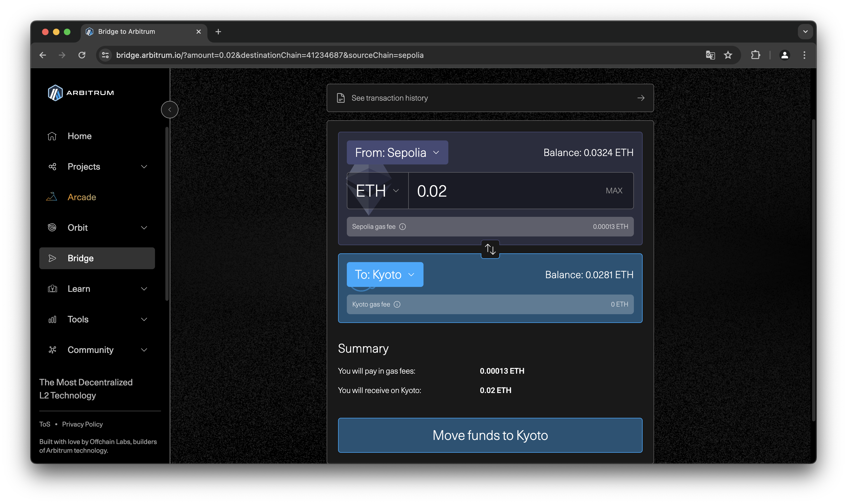The height and width of the screenshot is (504, 847).
Task: Go back to the previous page
Action: (x=43, y=55)
